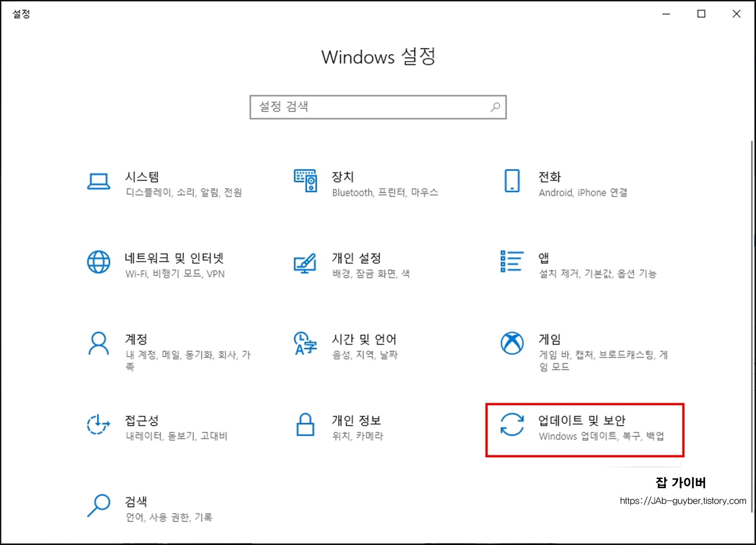Open 업데이트 및 보안 heading
This screenshot has height=545, width=756.
(x=582, y=420)
